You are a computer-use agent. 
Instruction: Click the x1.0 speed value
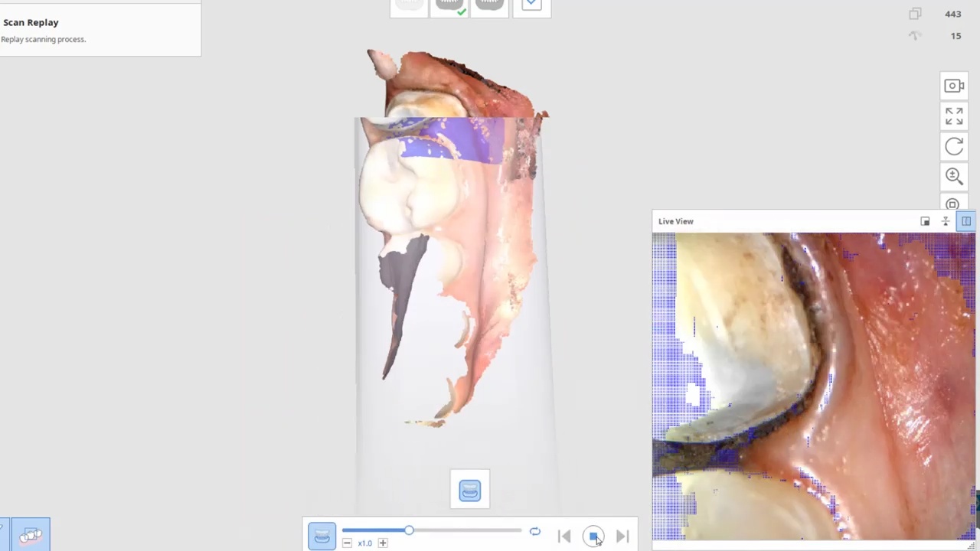pos(364,543)
